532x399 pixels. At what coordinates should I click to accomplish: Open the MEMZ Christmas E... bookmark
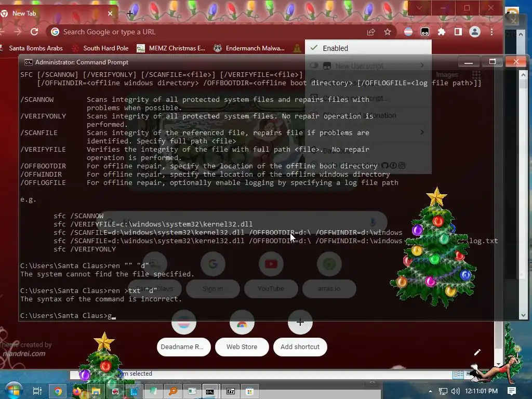point(171,48)
